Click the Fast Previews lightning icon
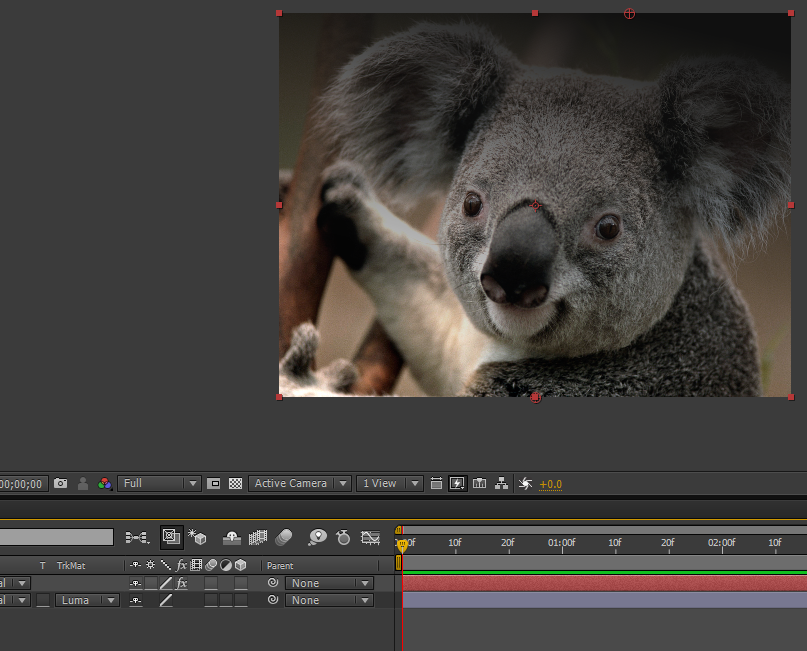The image size is (807, 651). [x=457, y=483]
